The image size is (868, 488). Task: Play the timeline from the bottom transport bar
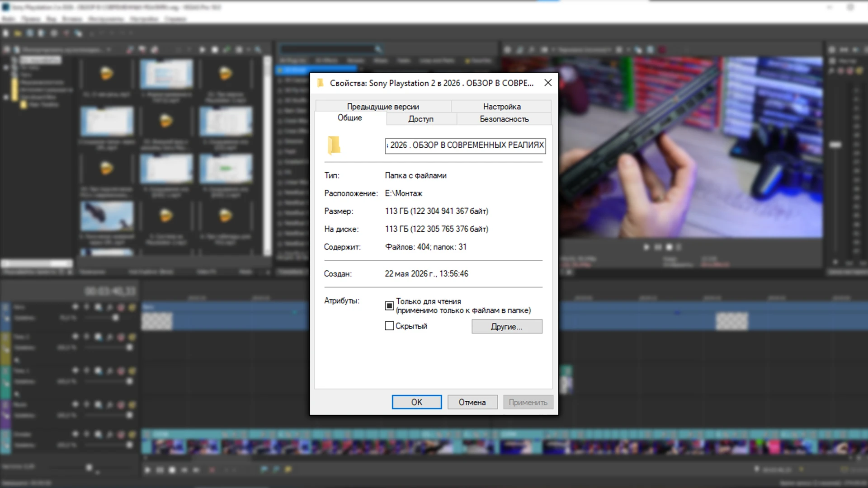click(148, 470)
